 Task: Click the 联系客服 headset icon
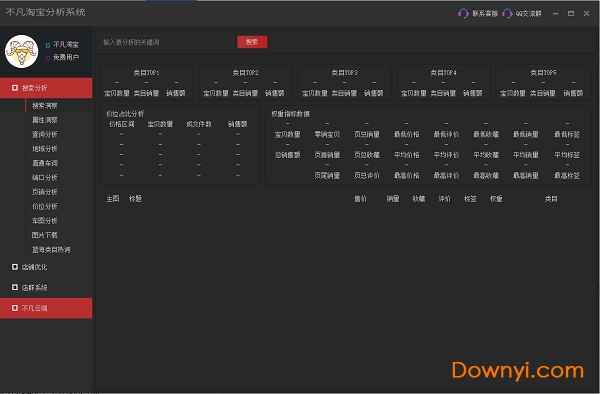(x=463, y=13)
